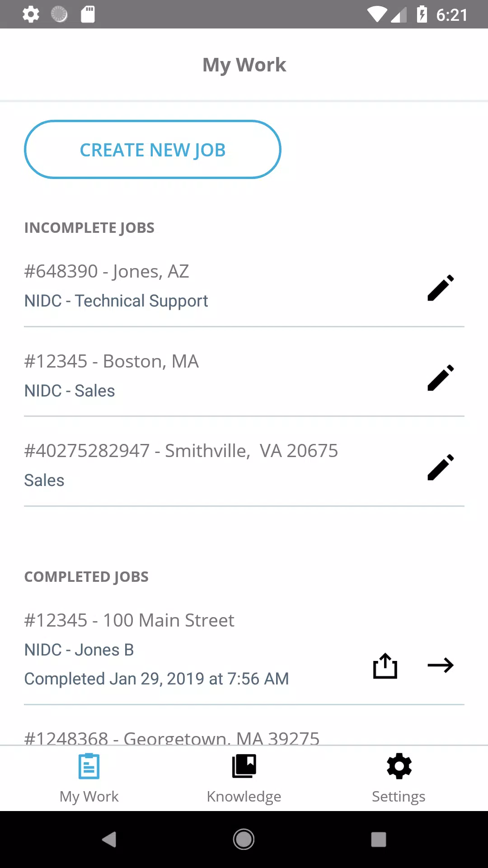Open job #648390 - Jones, AZ entry

(181, 286)
